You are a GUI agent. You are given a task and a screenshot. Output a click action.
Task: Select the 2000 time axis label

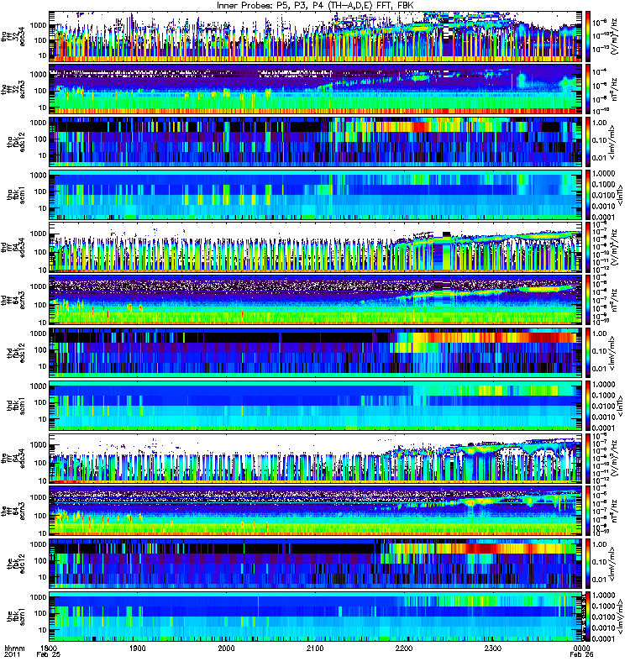(x=226, y=648)
